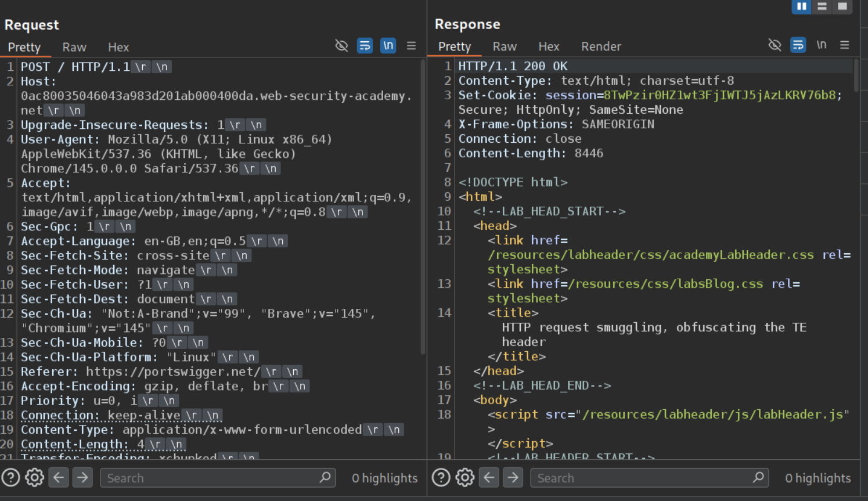Open the Response panel hamburger options menu
Screen dimensions: 868x501
point(844,45)
